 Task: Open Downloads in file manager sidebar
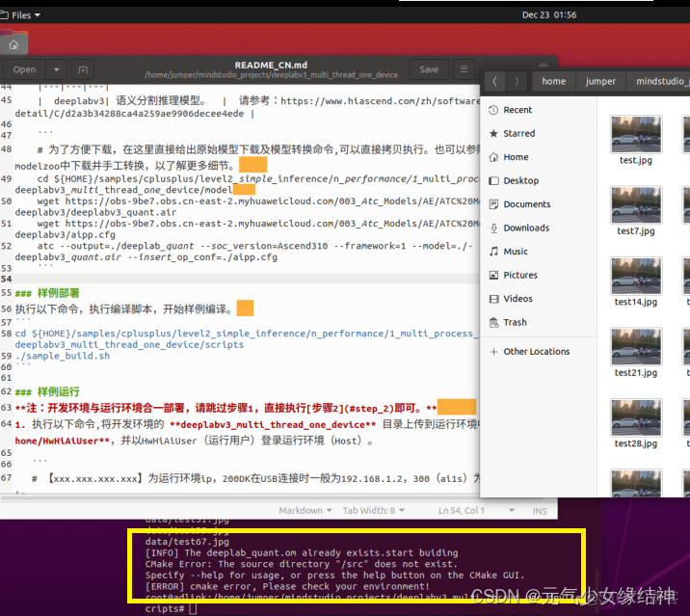click(539, 228)
